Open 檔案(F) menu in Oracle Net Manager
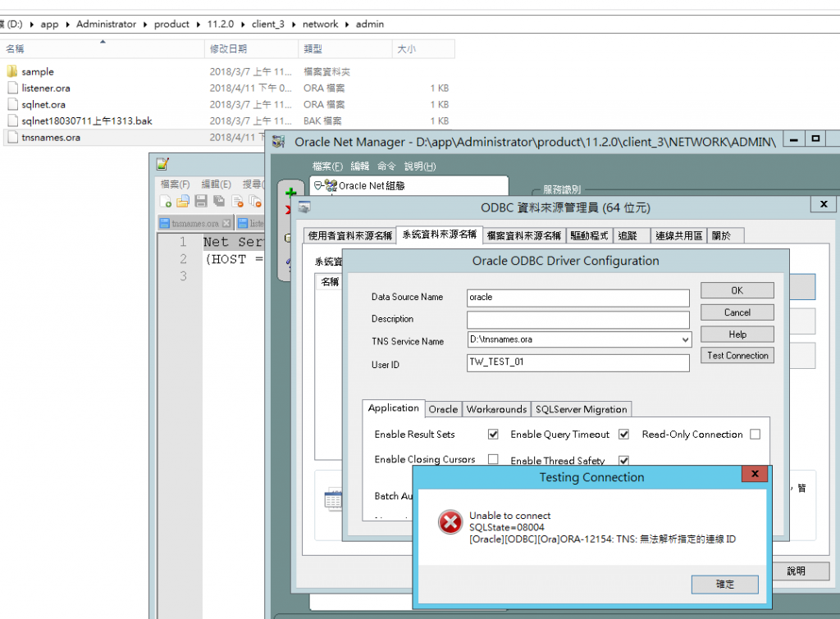 pyautogui.click(x=327, y=166)
